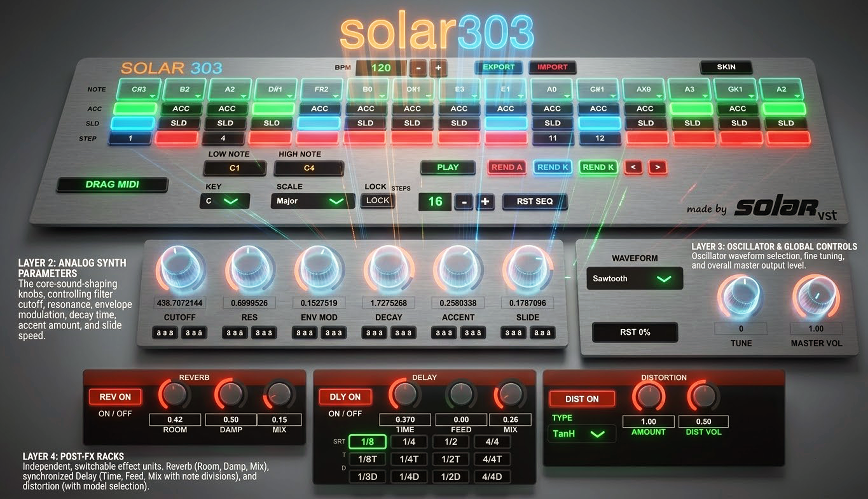
Task: Reduce sequence steps with minus beside 16
Action: pyautogui.click(x=464, y=202)
